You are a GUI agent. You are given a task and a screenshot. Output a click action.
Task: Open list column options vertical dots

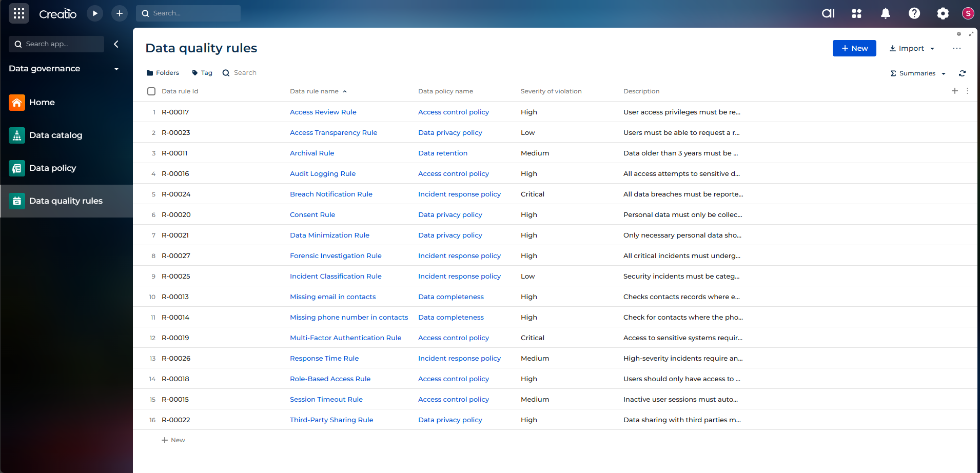coord(968,91)
